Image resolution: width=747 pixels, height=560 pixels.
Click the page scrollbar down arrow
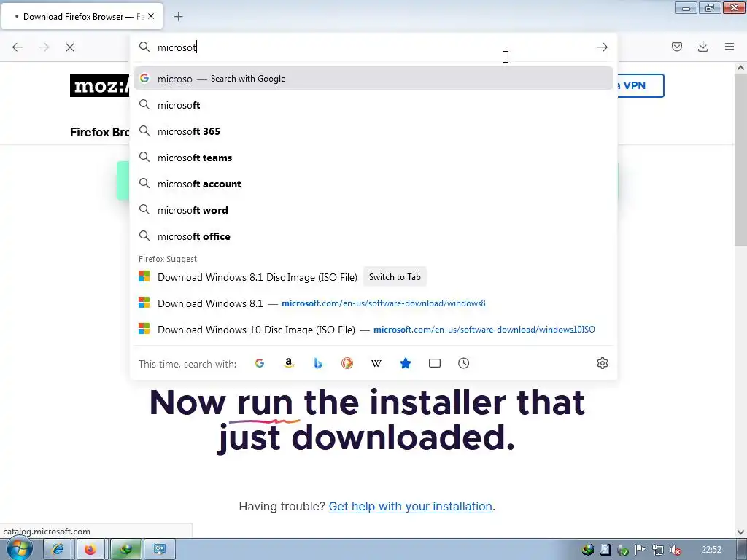point(740,532)
